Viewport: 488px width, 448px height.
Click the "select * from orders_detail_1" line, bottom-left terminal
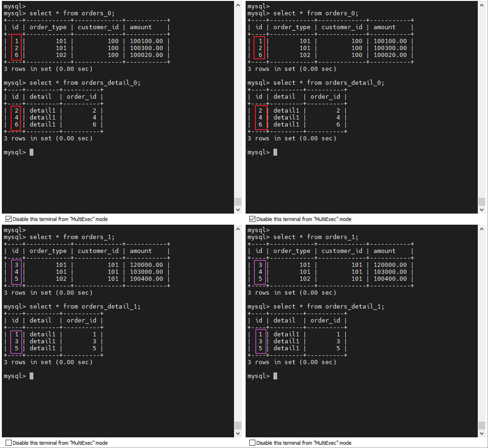85,307
